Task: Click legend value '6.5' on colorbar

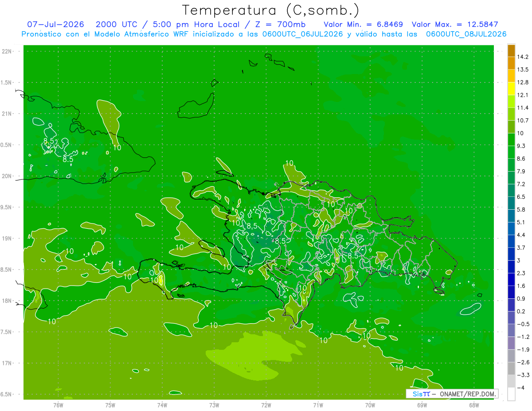Action: (522, 197)
